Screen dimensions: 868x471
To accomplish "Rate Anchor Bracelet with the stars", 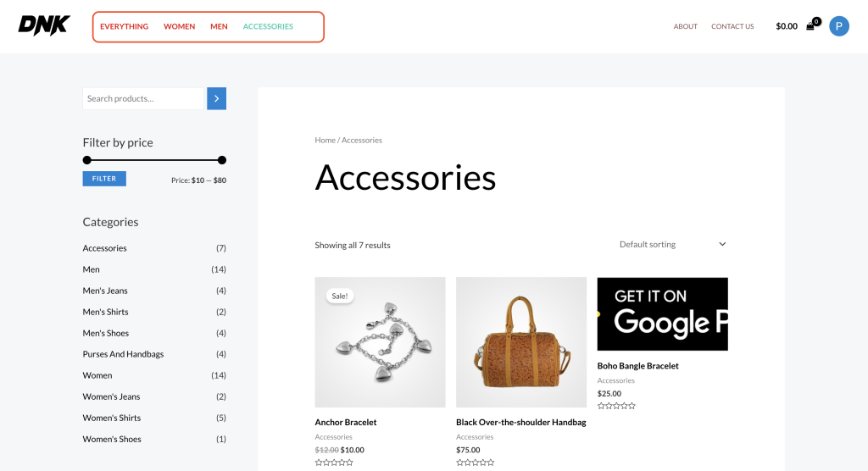I will tap(334, 463).
